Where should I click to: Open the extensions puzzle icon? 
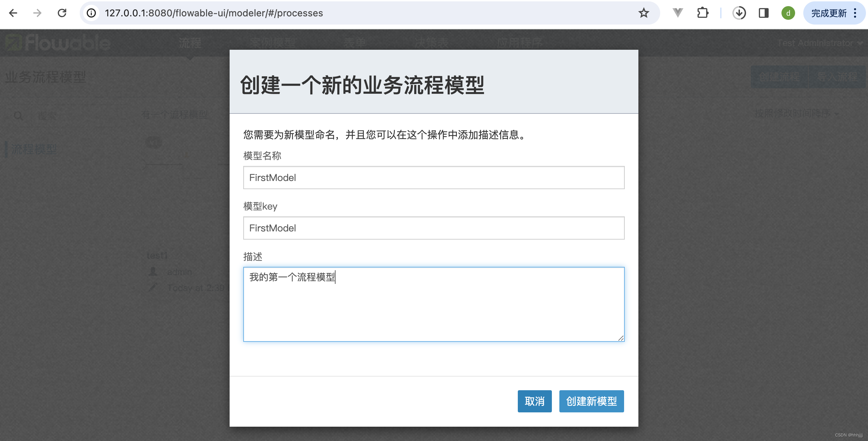point(703,13)
